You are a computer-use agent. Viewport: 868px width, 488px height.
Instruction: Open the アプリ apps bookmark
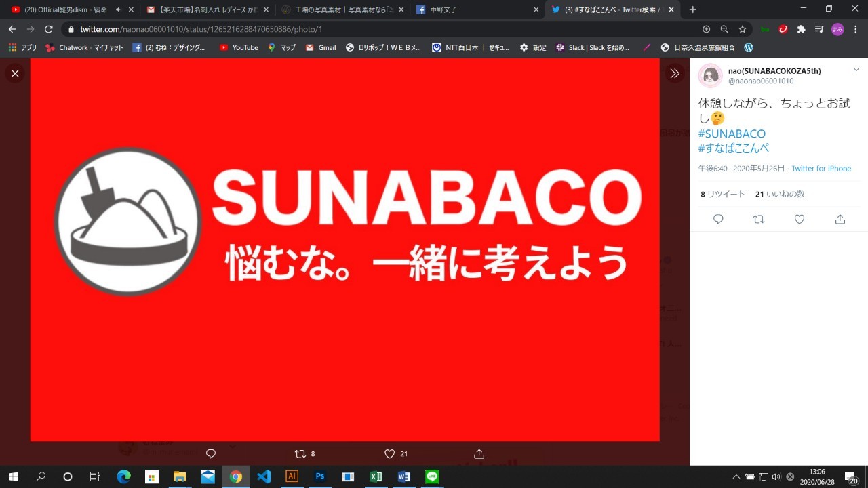coord(22,47)
